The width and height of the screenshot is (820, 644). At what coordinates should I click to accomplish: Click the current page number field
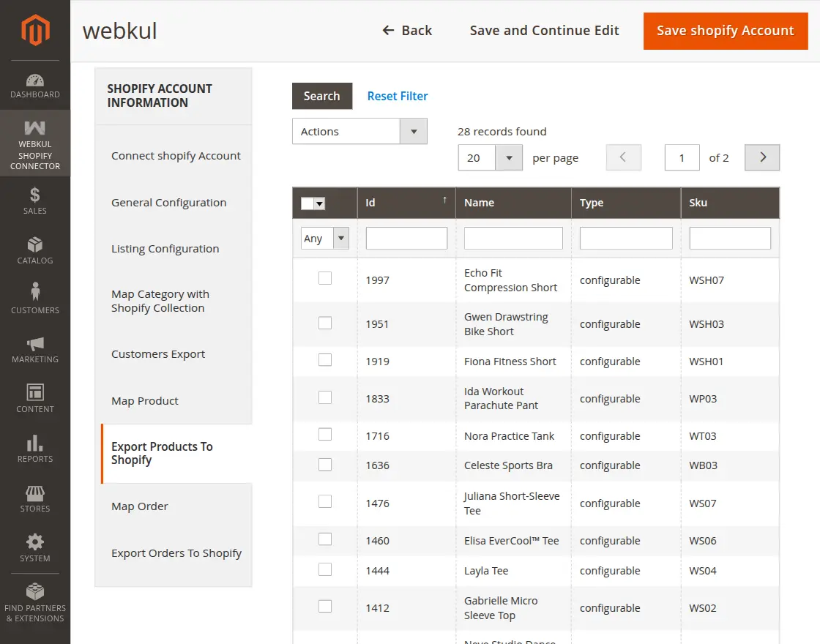tap(682, 157)
